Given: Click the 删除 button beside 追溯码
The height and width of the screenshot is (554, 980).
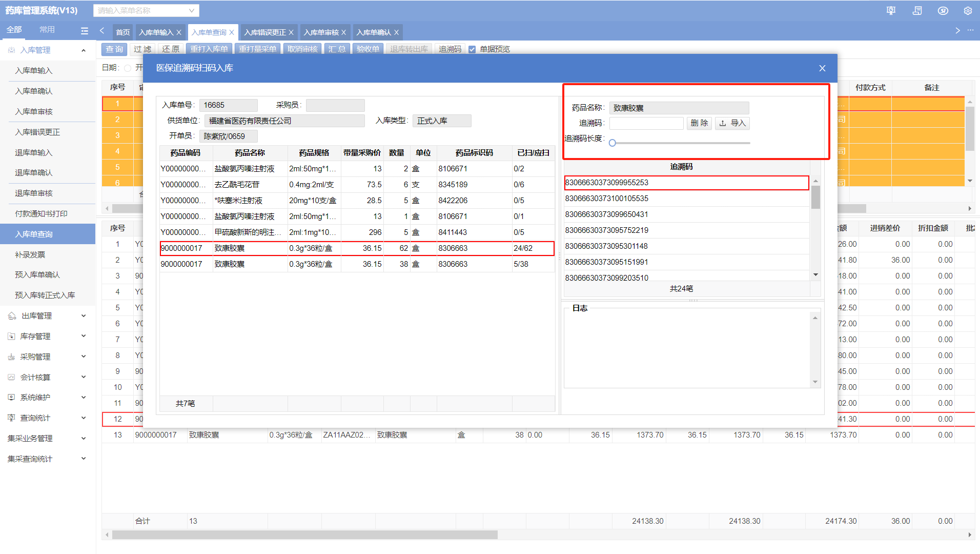Looking at the screenshot, I should pos(699,123).
